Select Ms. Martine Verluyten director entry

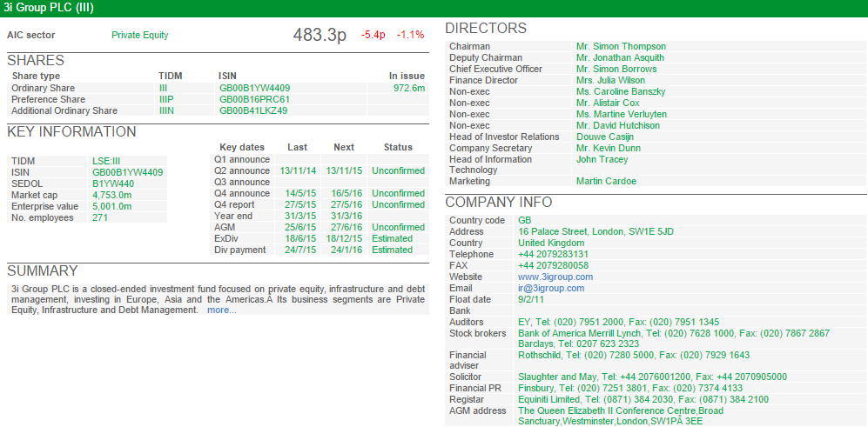tap(621, 115)
